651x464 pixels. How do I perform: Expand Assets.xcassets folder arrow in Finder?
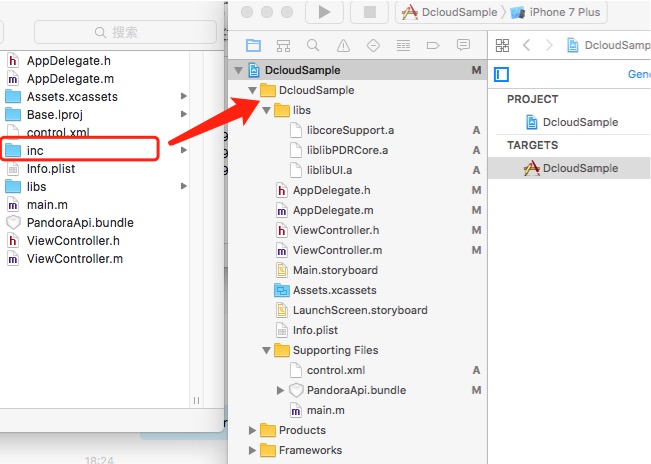[184, 96]
